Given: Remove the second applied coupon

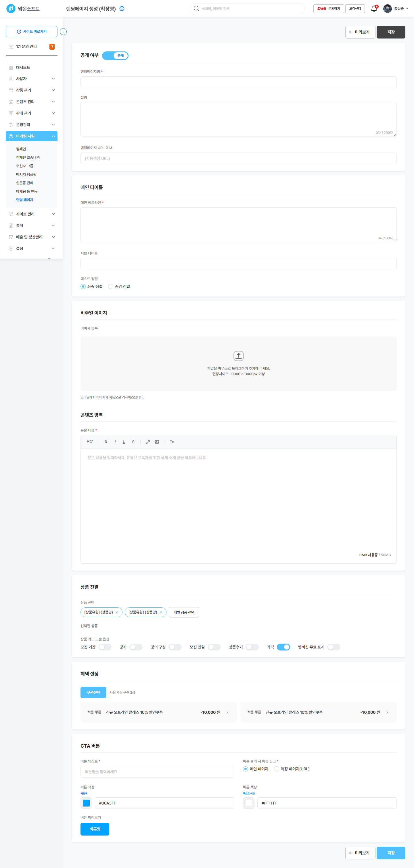Looking at the screenshot, I should tap(387, 712).
